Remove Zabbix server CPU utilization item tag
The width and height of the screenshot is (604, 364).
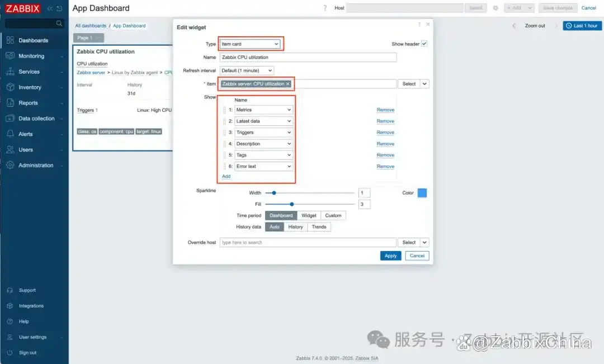coord(288,84)
